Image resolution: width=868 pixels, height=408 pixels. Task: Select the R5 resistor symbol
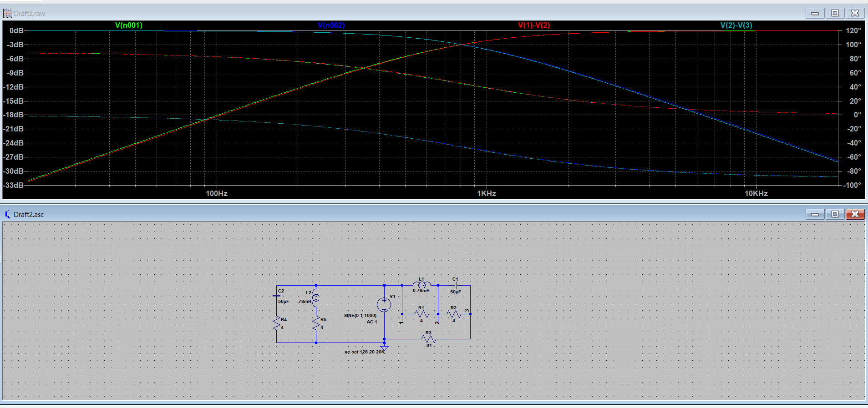click(x=316, y=323)
